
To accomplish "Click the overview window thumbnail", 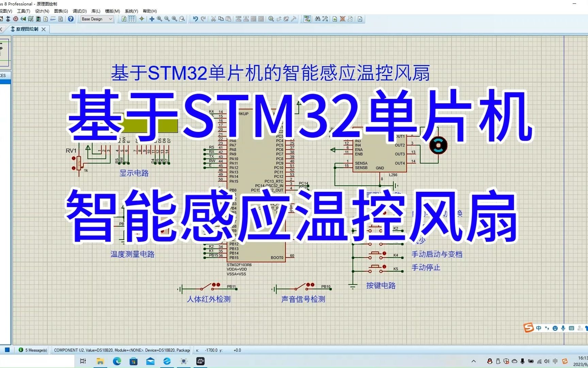I will [x=5, y=53].
